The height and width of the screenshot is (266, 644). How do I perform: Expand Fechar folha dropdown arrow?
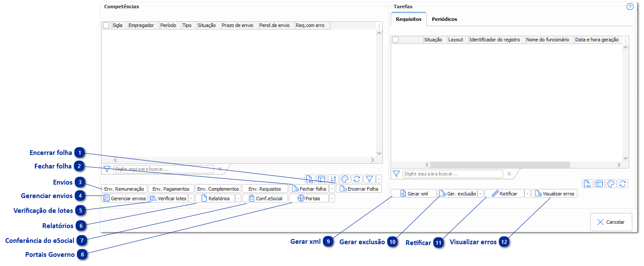pyautogui.click(x=332, y=189)
